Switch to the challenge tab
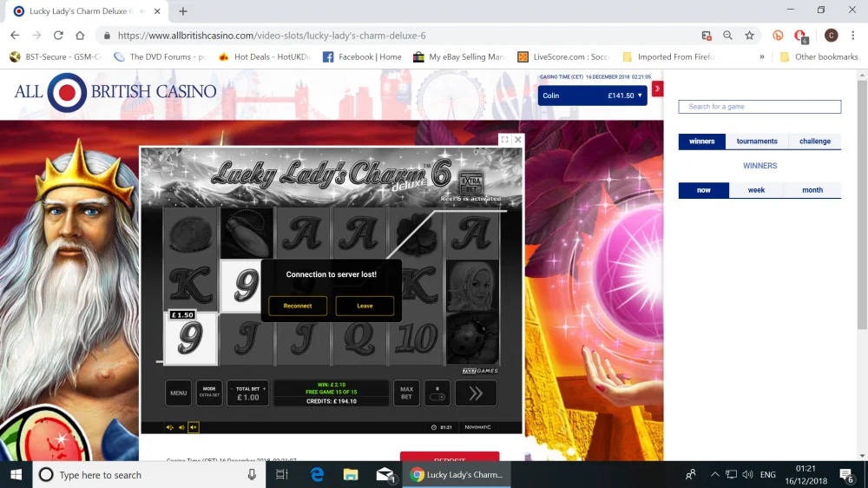 pos(815,142)
